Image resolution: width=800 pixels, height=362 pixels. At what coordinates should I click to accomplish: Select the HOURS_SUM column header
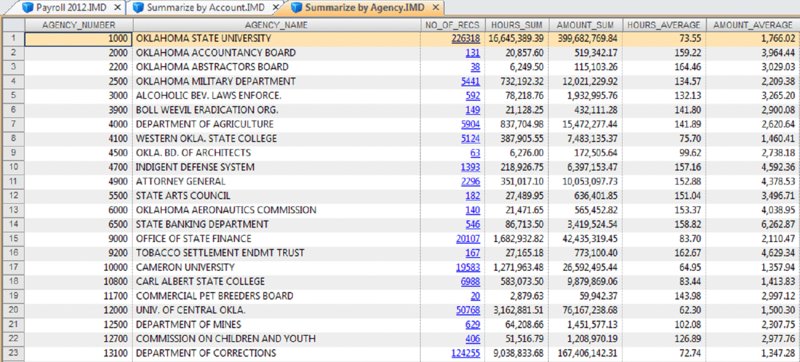click(516, 25)
